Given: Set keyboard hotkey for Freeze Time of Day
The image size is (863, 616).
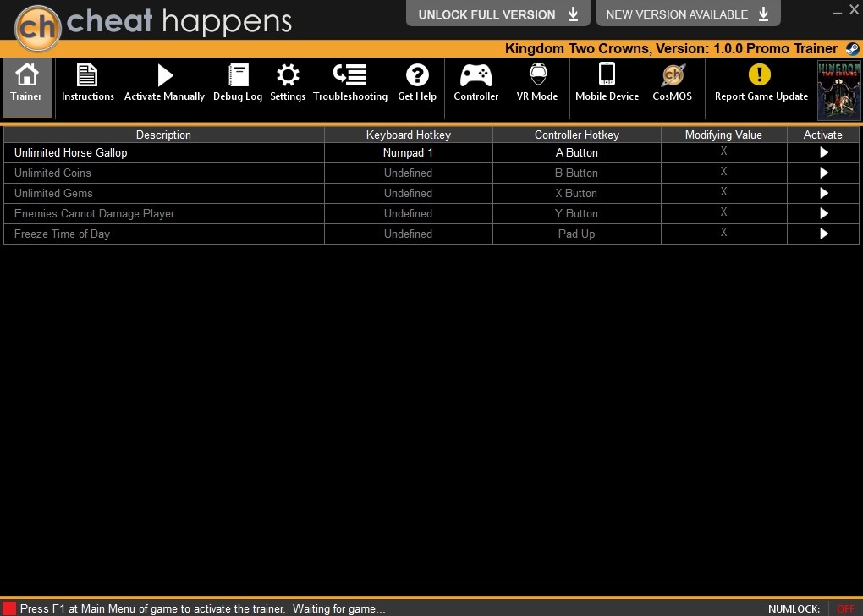Looking at the screenshot, I should tap(409, 234).
